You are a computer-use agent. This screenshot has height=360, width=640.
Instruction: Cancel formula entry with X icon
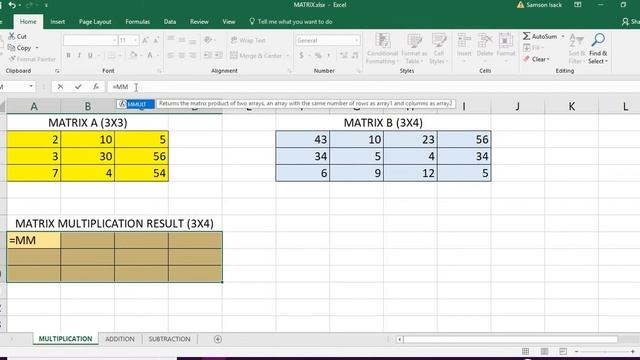coord(60,87)
